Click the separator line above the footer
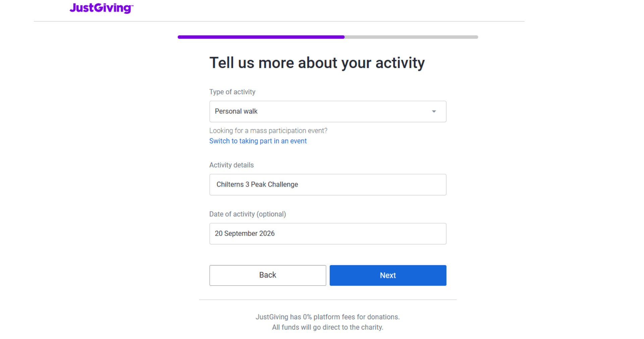Screen dimensions: 644x339 pos(327,300)
